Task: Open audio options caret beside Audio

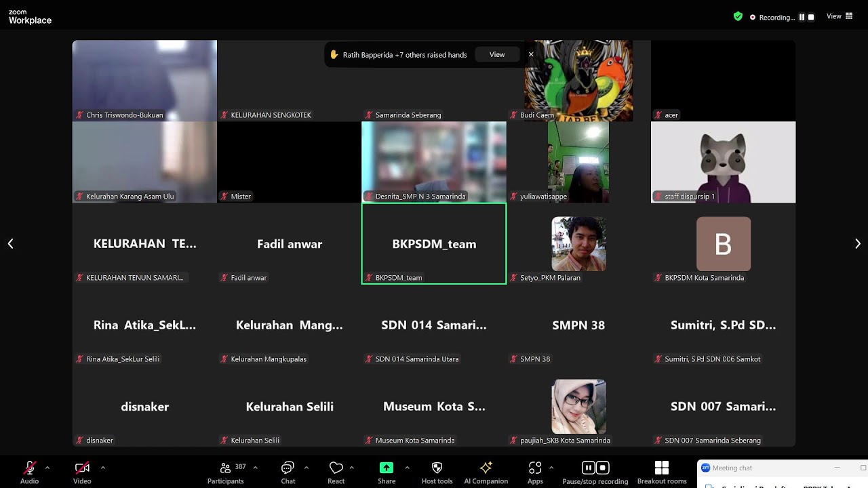Action: pos(47,468)
